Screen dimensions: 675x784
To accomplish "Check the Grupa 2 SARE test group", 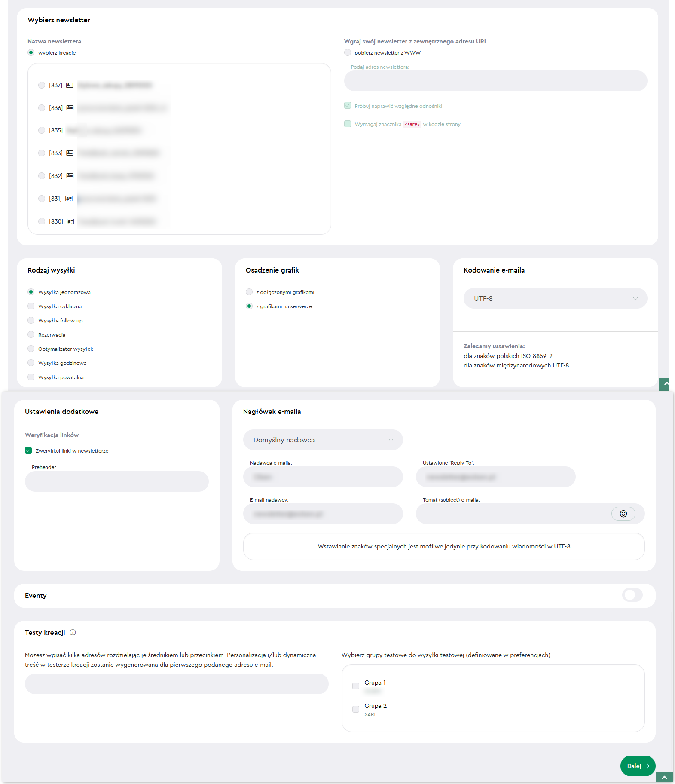I will 356,709.
